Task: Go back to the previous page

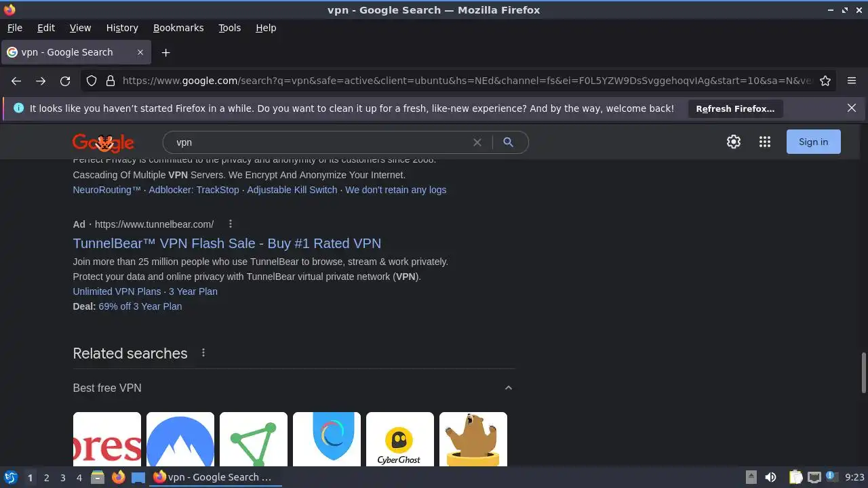Action: 16,81
